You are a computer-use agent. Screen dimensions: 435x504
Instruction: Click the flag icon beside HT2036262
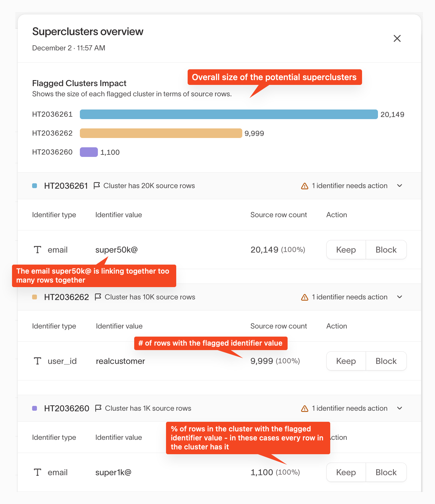98,297
